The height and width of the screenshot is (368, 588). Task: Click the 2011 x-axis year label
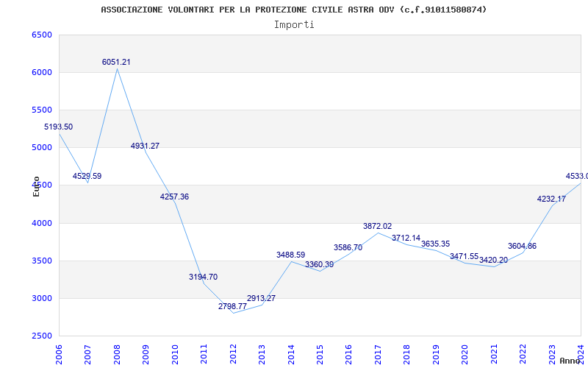pyautogui.click(x=204, y=354)
